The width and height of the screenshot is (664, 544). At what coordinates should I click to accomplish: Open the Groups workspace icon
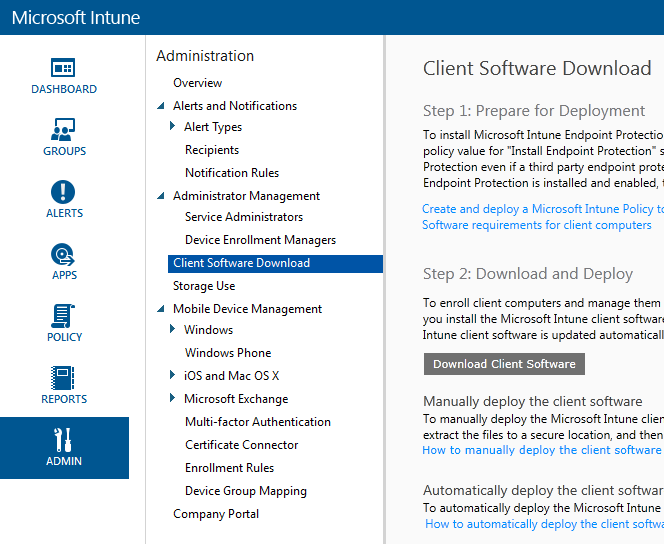click(63, 130)
